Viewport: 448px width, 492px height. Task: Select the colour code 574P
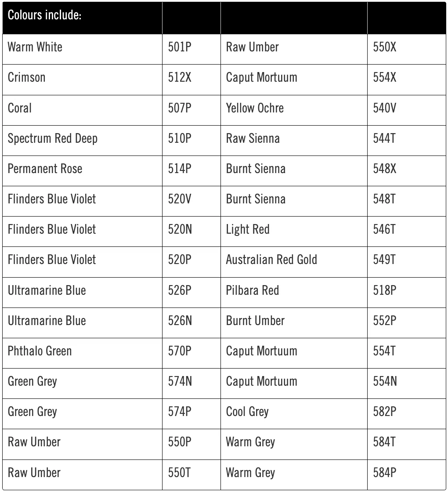tap(180, 412)
